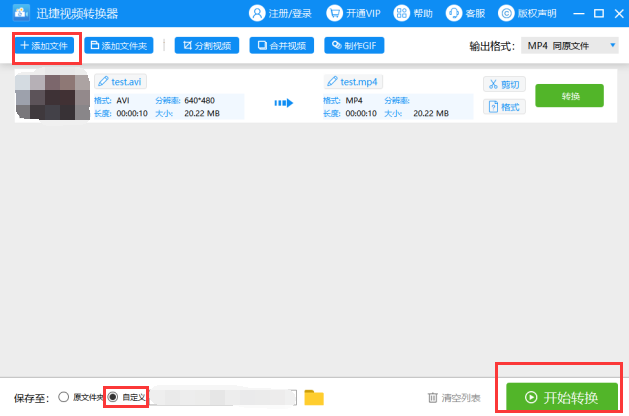Minimize the 迅捷视频转换器 window

click(578, 14)
